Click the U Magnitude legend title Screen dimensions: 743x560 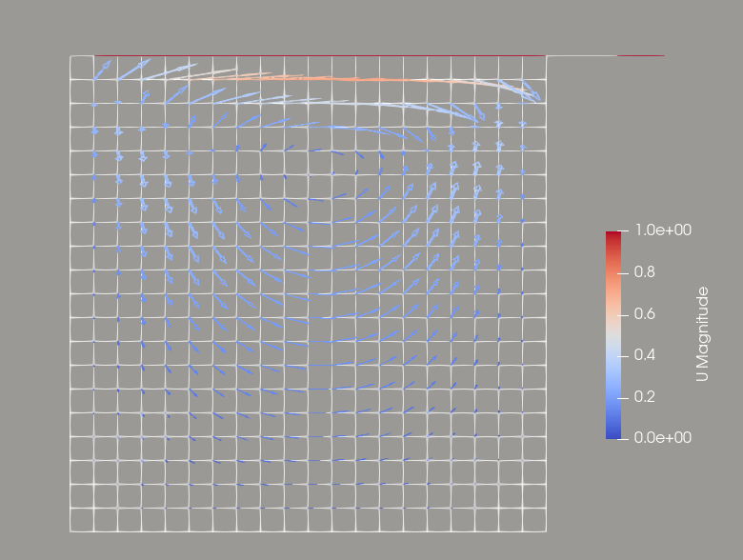[x=702, y=334]
